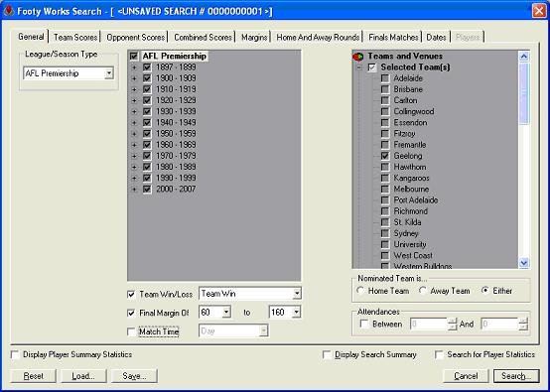This screenshot has width=550, height=392.
Task: Expand the 1910 - 1919 decade node
Action: pos(134,89)
